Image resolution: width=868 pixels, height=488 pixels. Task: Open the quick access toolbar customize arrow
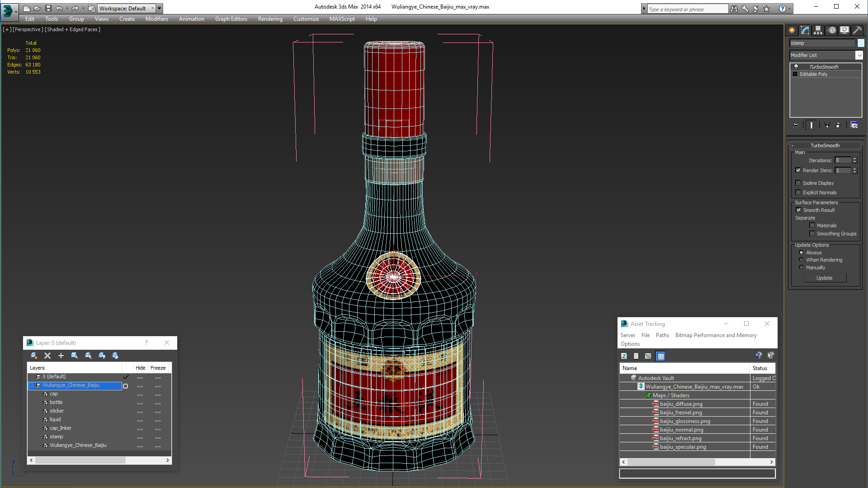click(x=160, y=8)
